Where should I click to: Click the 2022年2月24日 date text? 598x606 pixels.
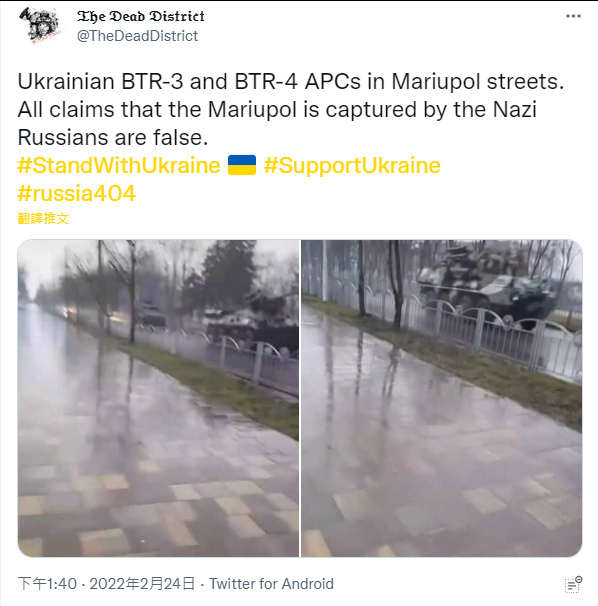142,584
